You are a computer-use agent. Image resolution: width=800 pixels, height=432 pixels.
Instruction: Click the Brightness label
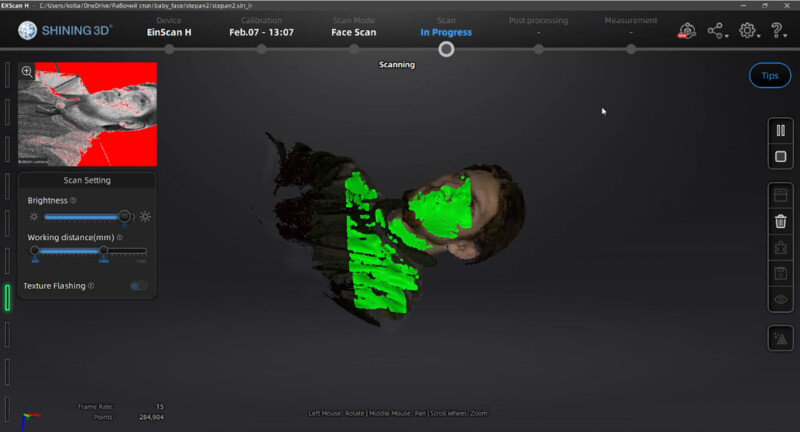tap(47, 200)
